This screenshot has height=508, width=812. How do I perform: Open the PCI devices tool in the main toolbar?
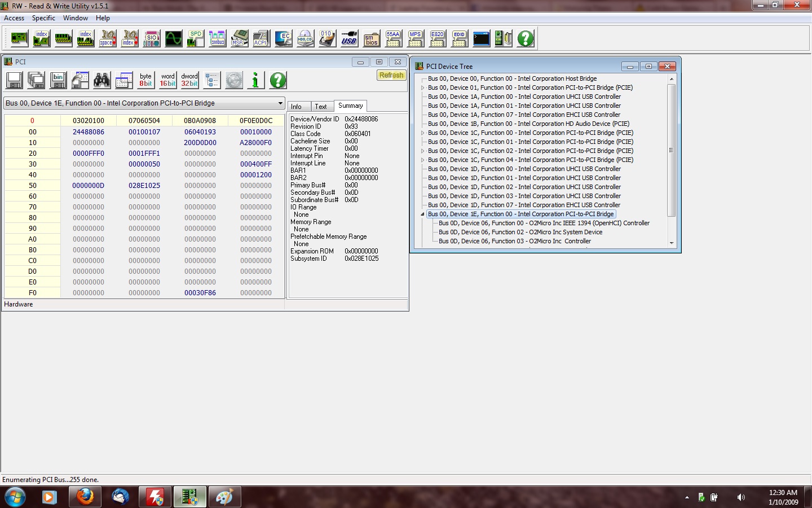19,38
